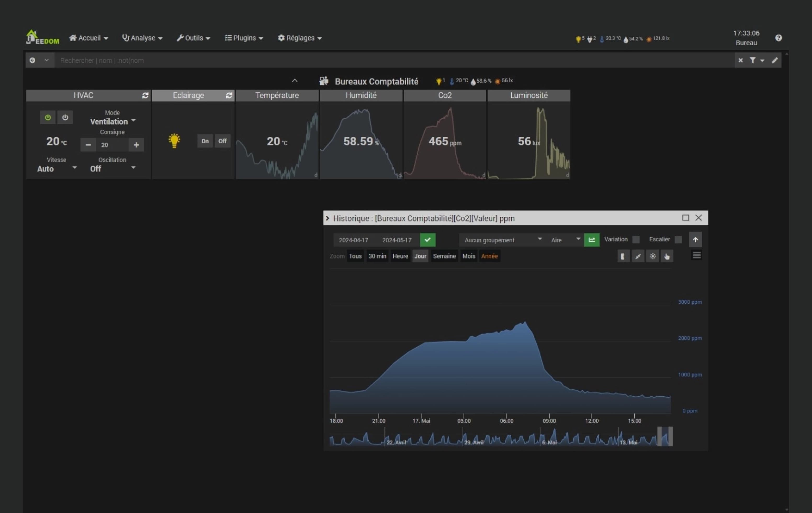Set zoom to Tous
812x513 pixels.
click(355, 256)
